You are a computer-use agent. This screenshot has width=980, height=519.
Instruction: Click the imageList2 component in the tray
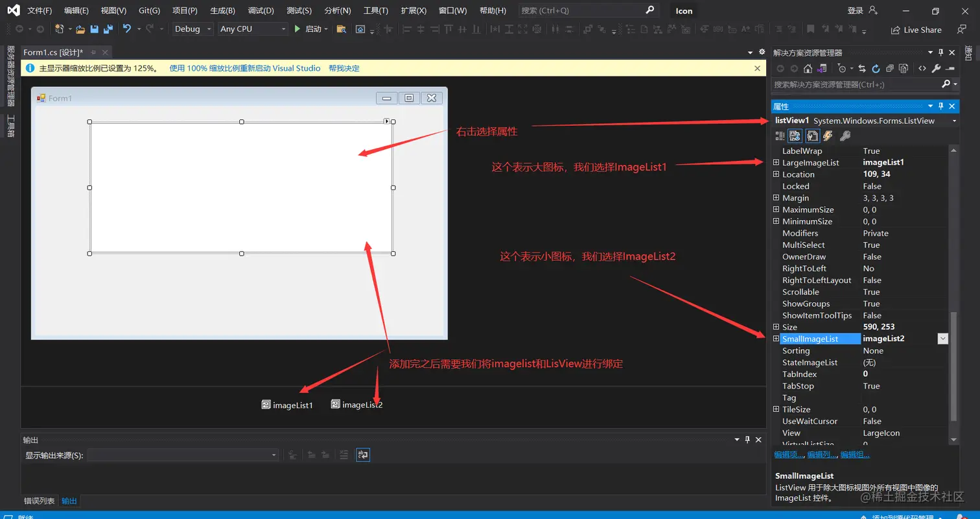[x=356, y=405]
